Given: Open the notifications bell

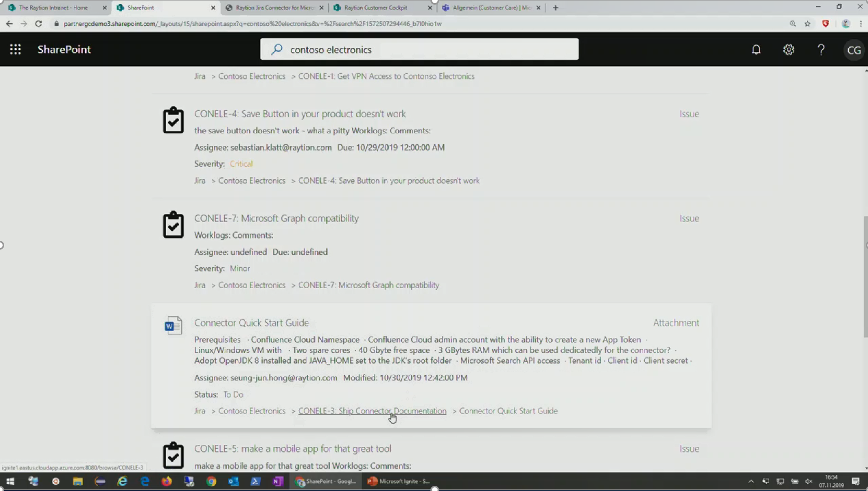Looking at the screenshot, I should (756, 49).
